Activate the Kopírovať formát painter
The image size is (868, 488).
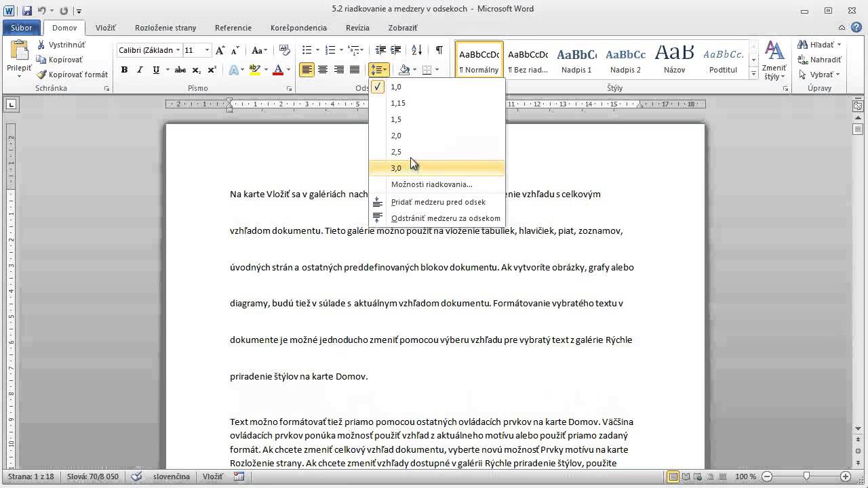click(x=73, y=75)
